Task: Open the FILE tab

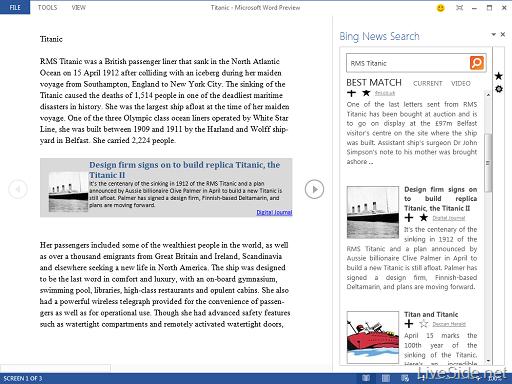Action: [x=15, y=7]
